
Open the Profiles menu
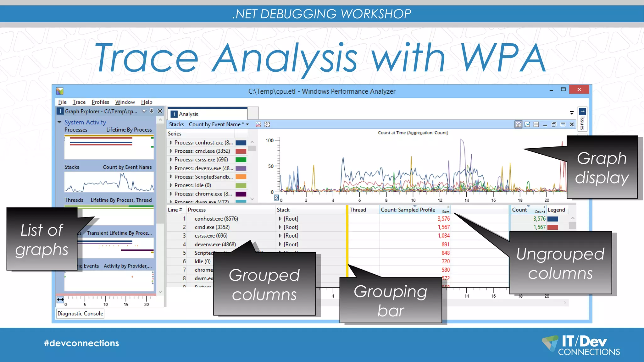pyautogui.click(x=100, y=102)
